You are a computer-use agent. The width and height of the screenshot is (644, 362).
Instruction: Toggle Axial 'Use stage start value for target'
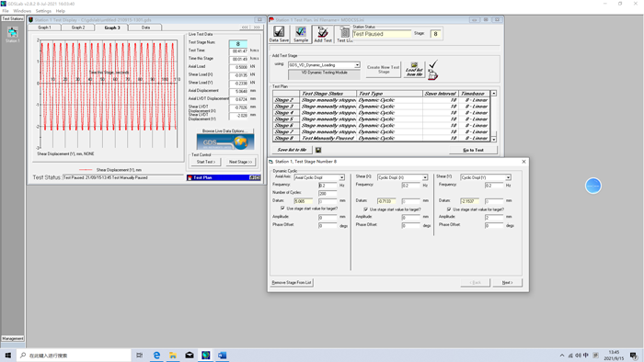pyautogui.click(x=282, y=209)
